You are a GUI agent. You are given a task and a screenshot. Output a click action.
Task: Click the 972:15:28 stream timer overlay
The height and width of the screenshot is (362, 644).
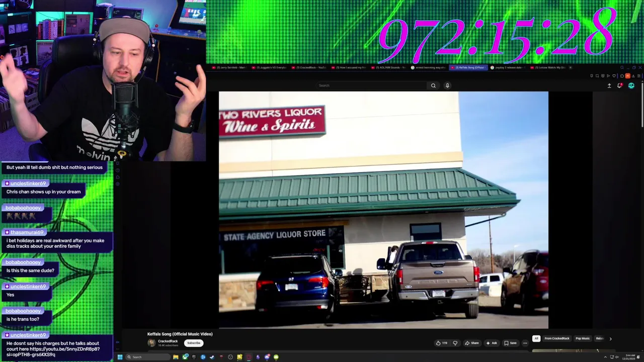pyautogui.click(x=497, y=35)
